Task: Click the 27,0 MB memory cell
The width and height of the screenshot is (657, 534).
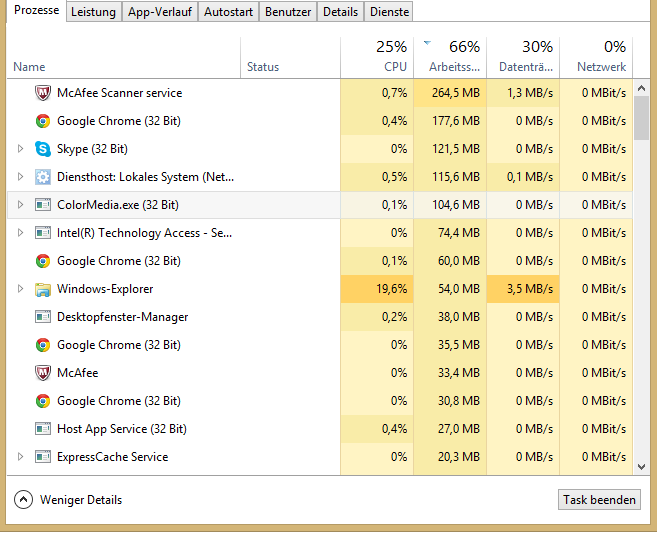Action: coord(450,429)
